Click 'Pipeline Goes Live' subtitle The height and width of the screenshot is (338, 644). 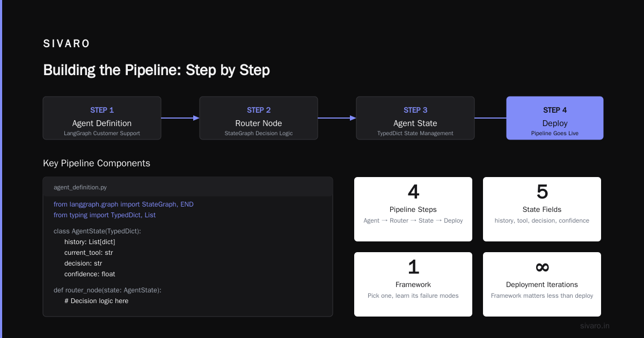(x=555, y=133)
